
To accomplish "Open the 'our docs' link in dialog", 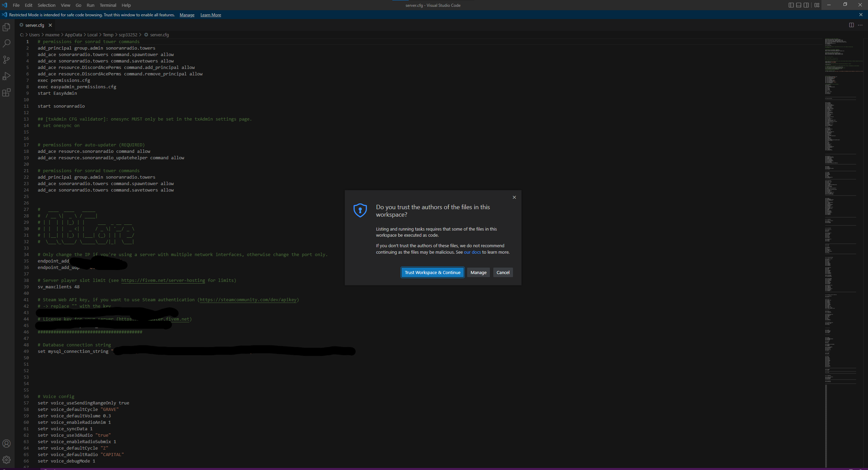I will click(472, 252).
